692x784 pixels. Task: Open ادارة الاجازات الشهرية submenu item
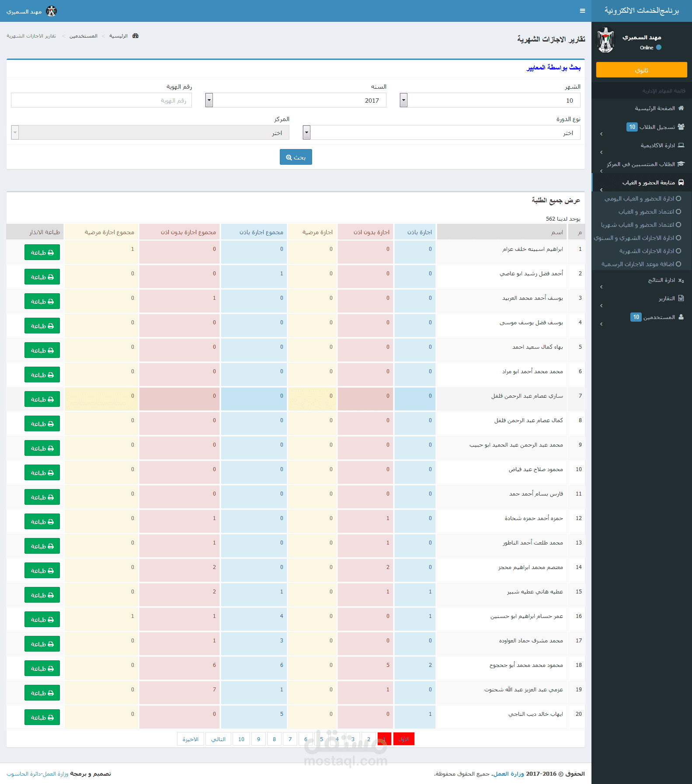pyautogui.click(x=650, y=251)
